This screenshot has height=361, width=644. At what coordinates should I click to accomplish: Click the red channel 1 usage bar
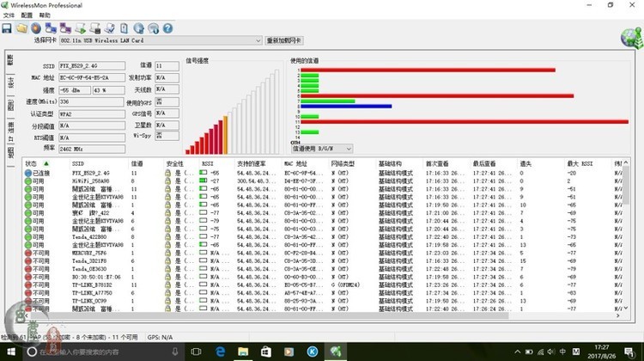click(x=428, y=70)
